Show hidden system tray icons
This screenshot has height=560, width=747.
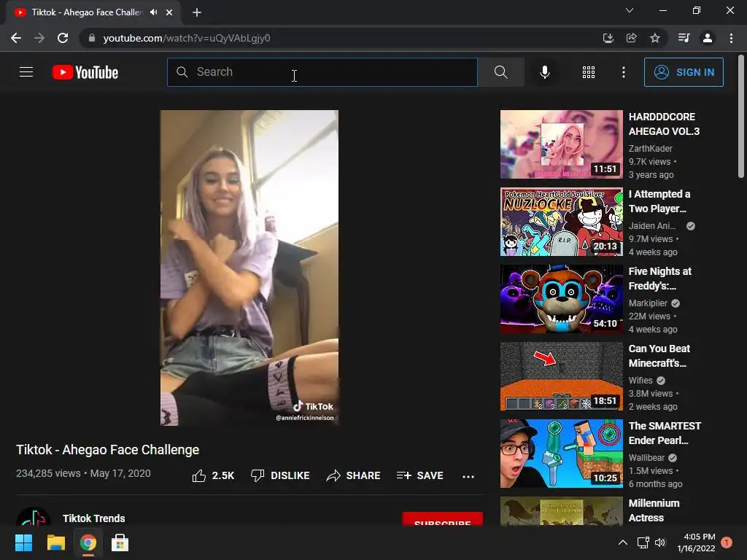(623, 542)
